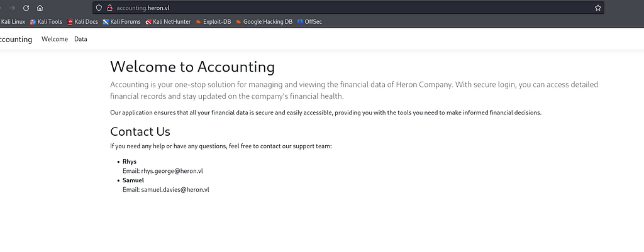Click samuel.davies@heron.vl email text
This screenshot has width=644, height=252.
175,190
